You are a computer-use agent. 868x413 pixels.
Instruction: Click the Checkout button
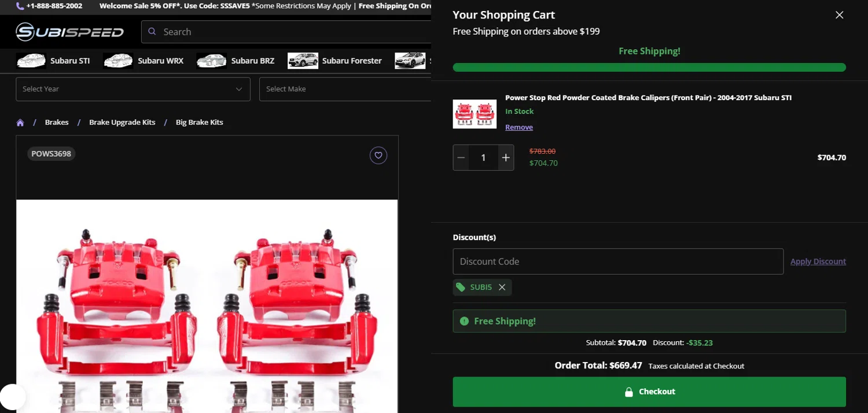[x=649, y=392]
